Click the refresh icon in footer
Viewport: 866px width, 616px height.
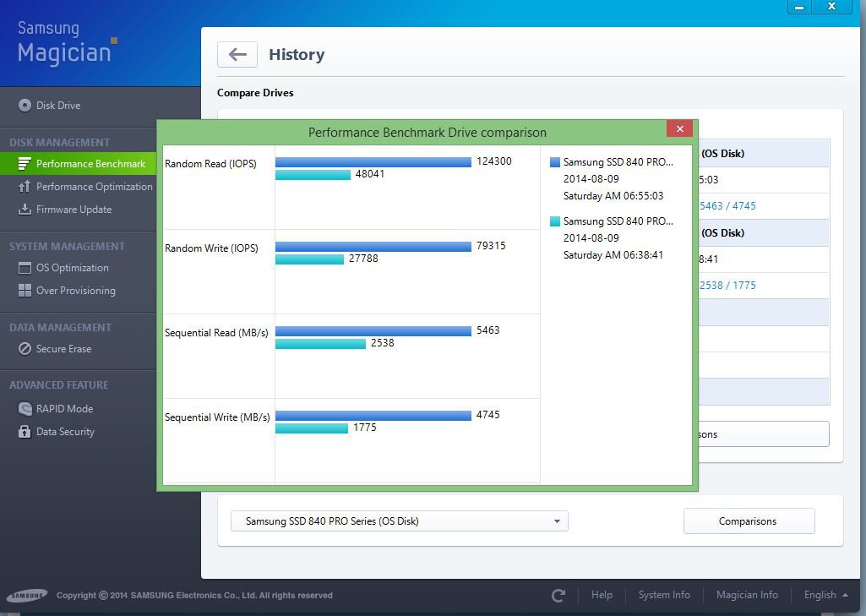coord(558,595)
